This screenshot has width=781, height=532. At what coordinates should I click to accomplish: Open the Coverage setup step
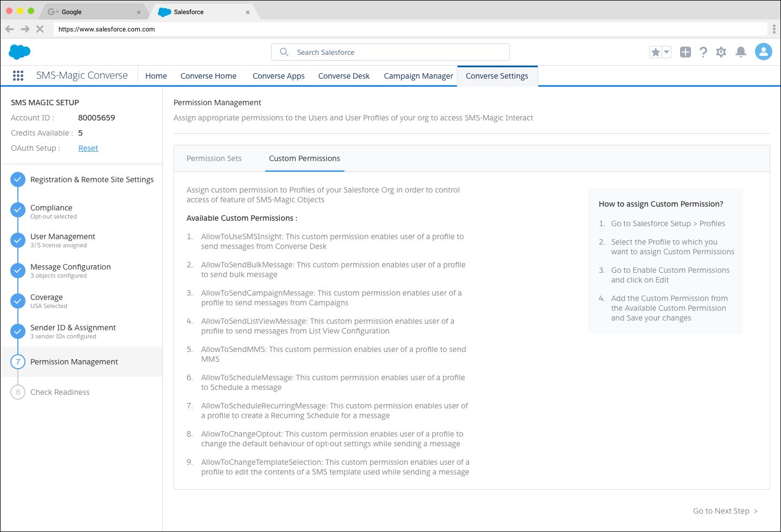coord(47,297)
